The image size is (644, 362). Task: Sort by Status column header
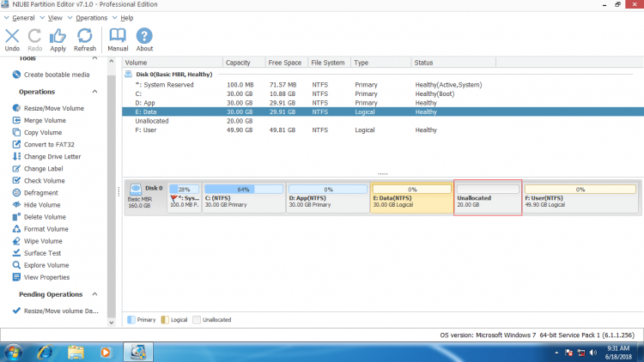point(453,63)
